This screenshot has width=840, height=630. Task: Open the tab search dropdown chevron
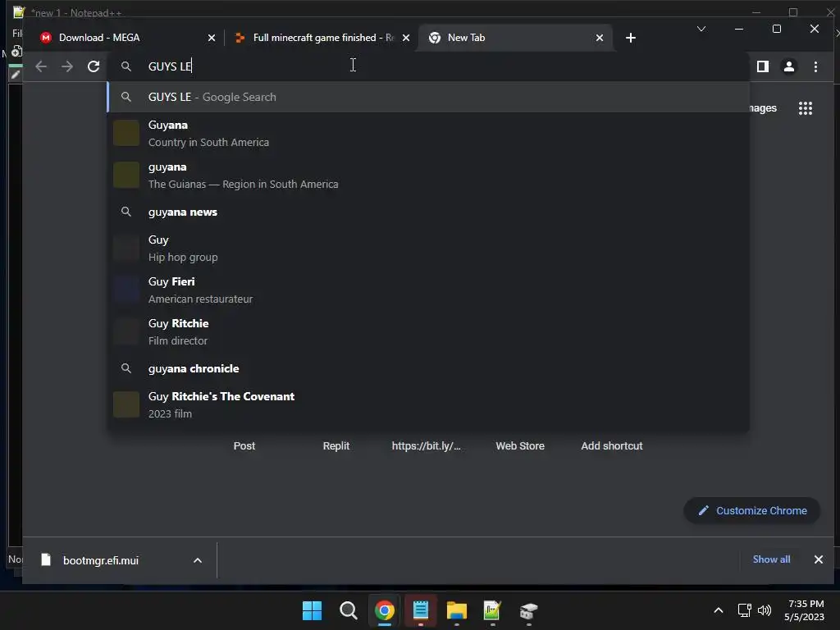(701, 29)
